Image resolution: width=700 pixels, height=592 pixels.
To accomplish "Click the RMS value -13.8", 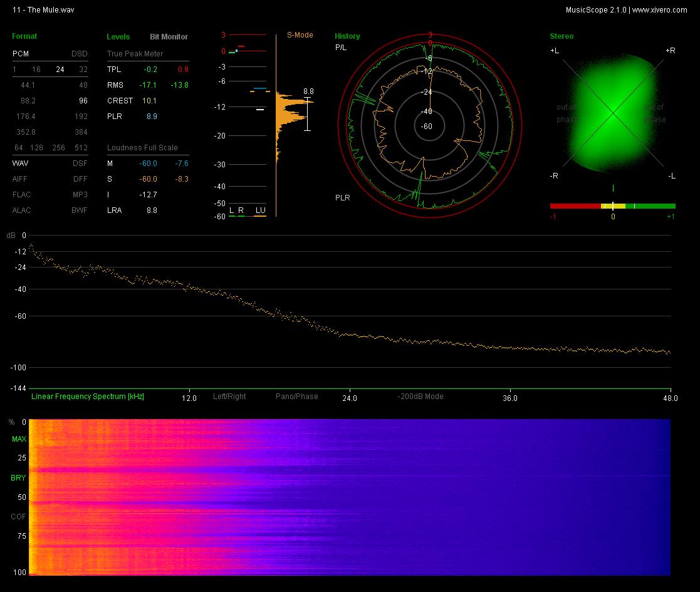I will pos(179,85).
